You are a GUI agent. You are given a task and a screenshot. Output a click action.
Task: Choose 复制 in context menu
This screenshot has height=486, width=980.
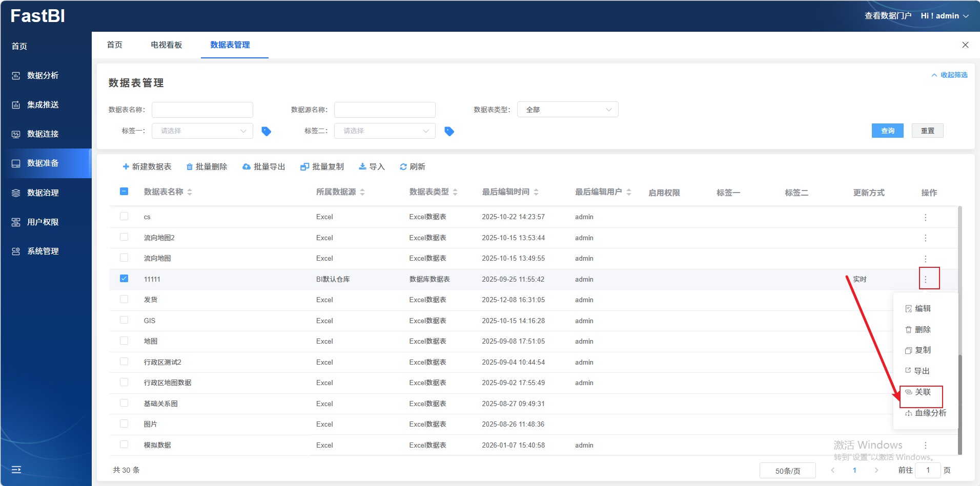point(918,350)
